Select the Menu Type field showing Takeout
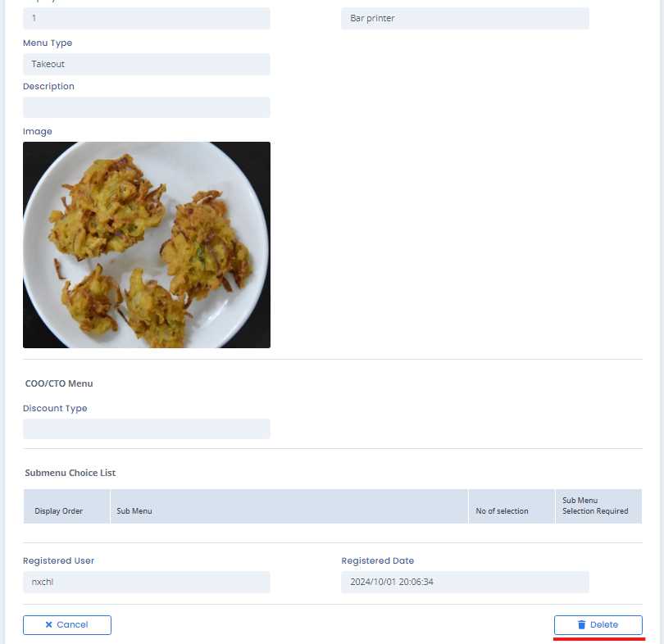This screenshot has height=644, width=664. click(x=147, y=64)
